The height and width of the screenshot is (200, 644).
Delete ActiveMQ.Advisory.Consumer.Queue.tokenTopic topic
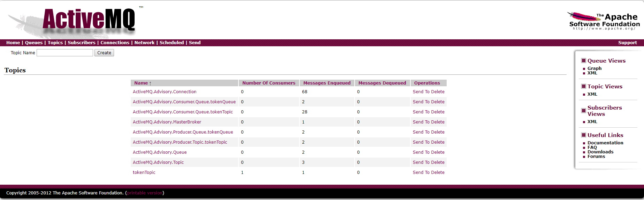pos(438,112)
